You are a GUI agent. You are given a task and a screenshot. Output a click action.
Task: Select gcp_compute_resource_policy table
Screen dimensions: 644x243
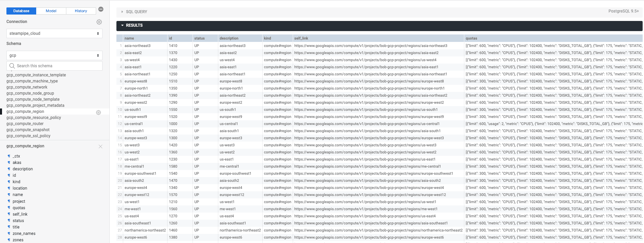[x=34, y=118]
